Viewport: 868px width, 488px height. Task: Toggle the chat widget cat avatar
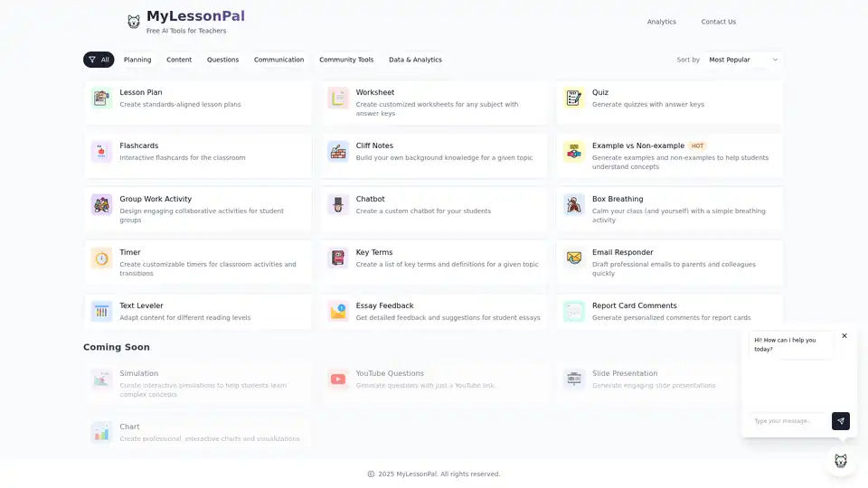pyautogui.click(x=840, y=460)
